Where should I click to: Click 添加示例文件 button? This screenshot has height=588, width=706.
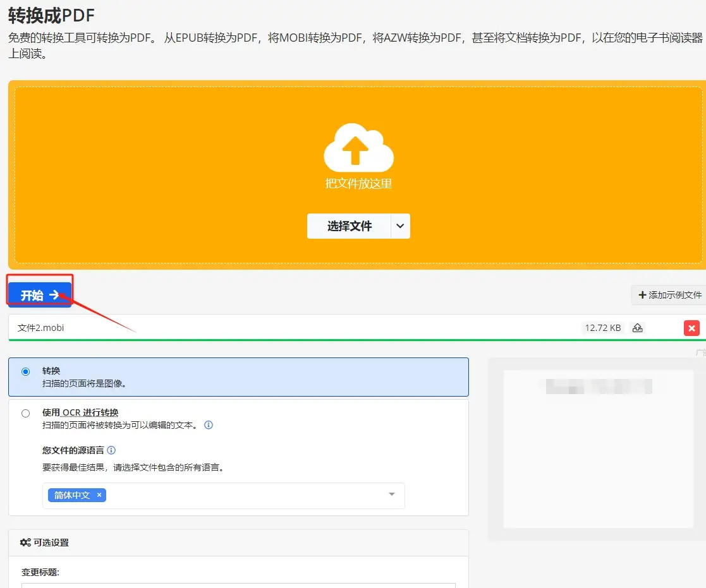(x=669, y=295)
